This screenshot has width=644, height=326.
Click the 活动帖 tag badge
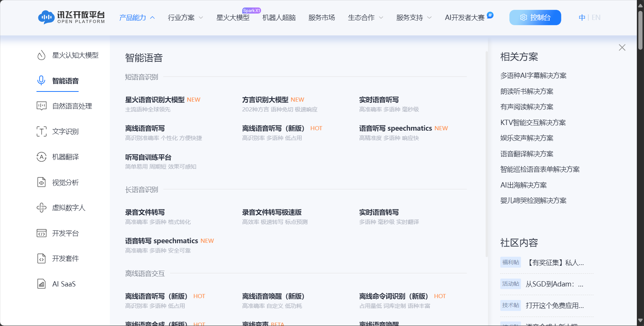click(x=510, y=284)
